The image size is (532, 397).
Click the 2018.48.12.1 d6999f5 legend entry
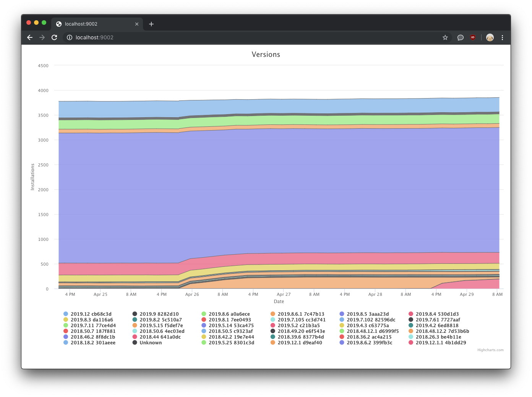click(369, 331)
